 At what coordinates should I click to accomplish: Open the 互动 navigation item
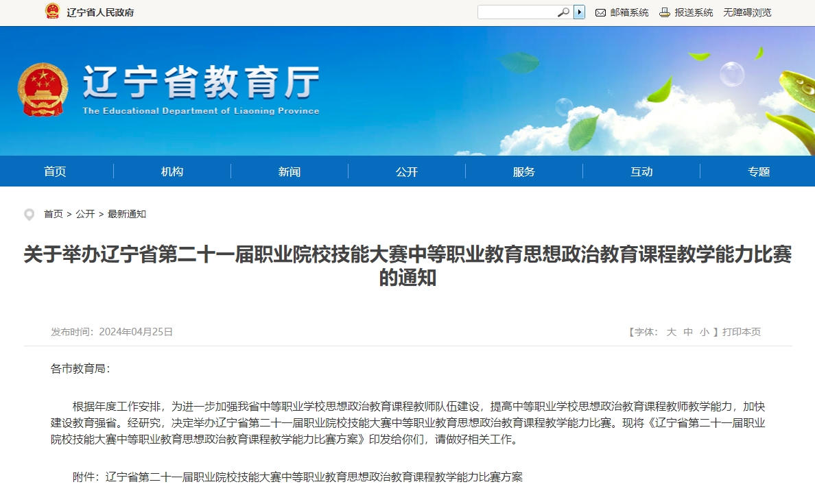(641, 171)
